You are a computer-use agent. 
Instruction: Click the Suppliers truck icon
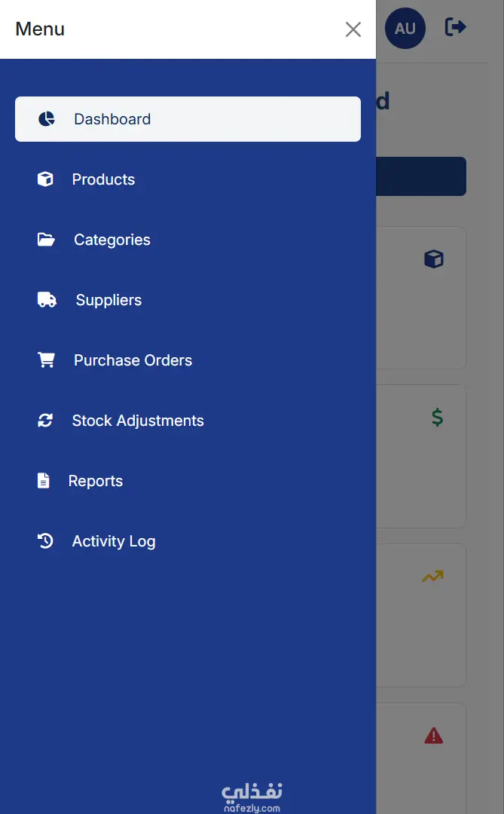coord(47,299)
